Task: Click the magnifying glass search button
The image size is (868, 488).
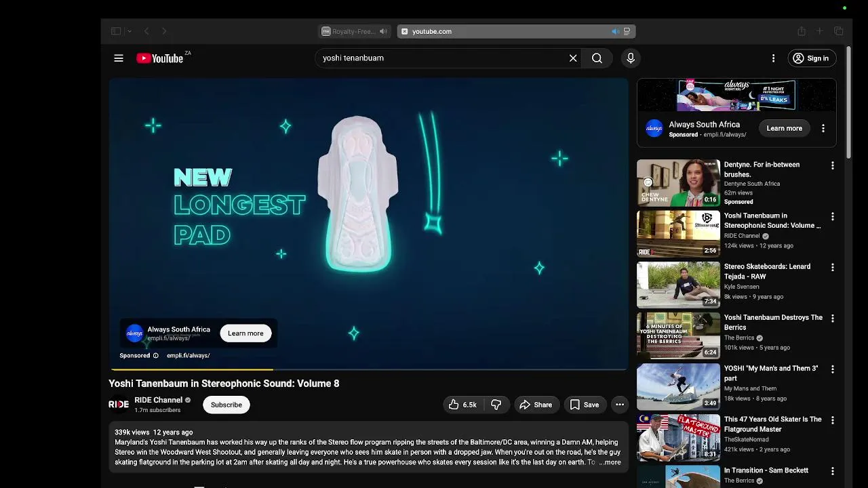Action: 597,58
